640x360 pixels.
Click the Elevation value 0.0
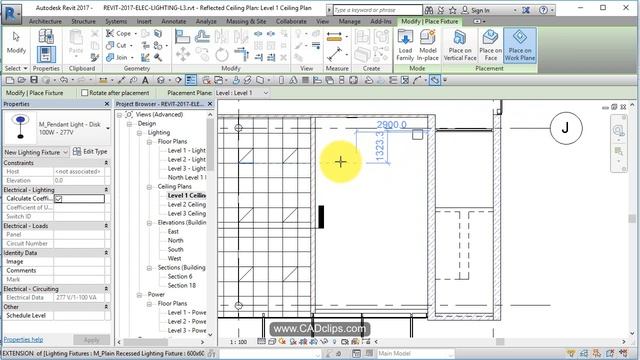79,180
